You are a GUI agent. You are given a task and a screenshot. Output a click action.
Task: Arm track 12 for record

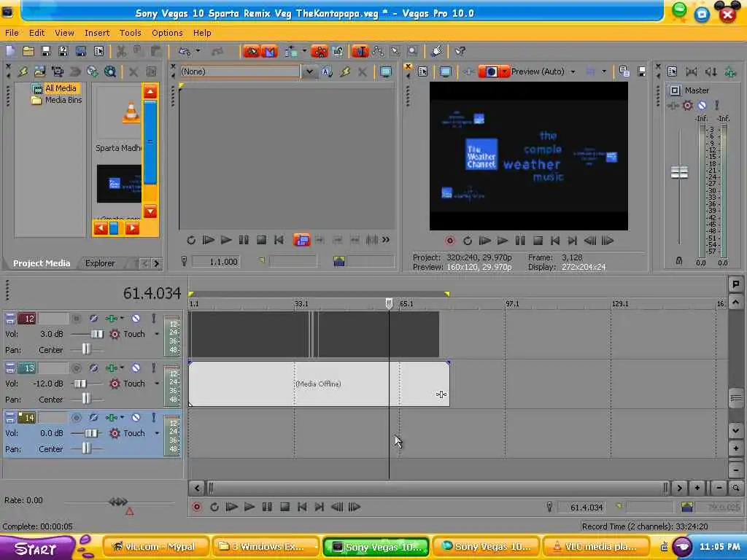76,319
